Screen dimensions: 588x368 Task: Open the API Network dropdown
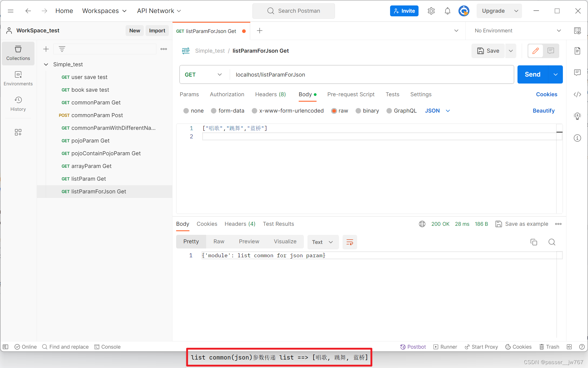[x=159, y=11]
